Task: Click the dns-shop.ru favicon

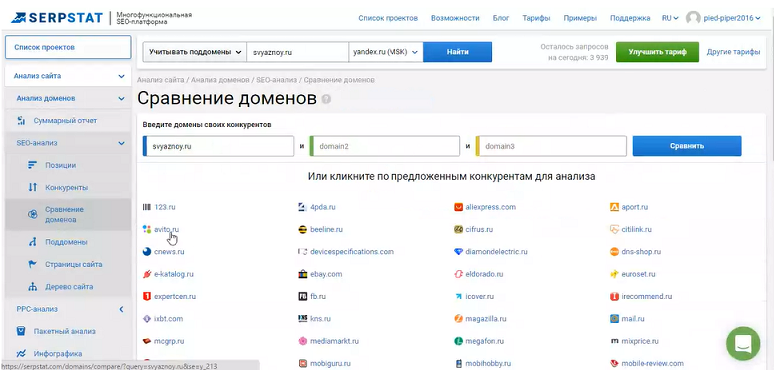Action: pyautogui.click(x=615, y=252)
